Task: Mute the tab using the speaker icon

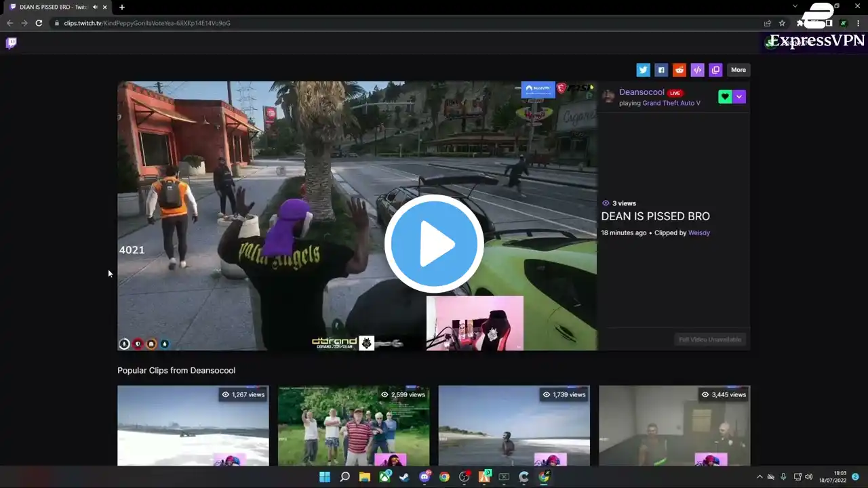Action: coord(95,7)
